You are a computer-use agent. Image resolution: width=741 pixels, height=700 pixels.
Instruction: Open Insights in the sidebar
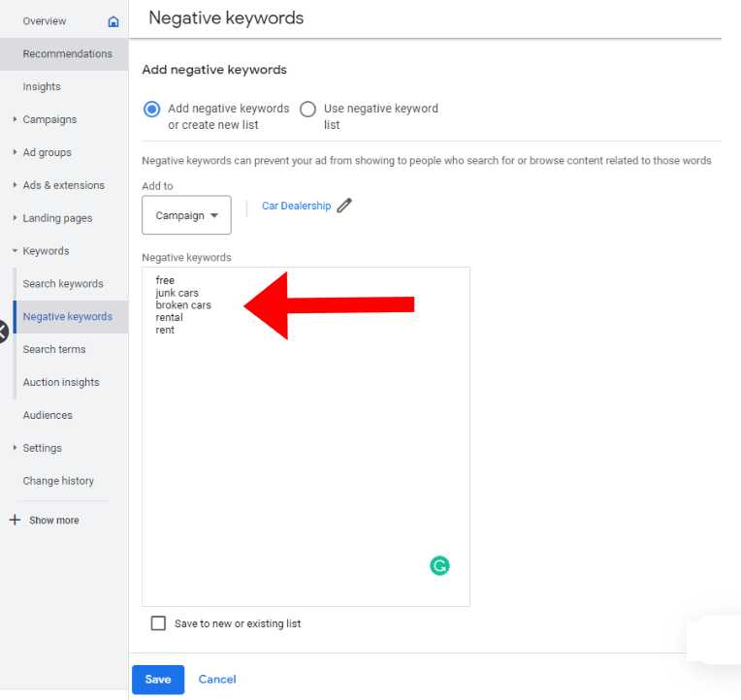point(42,87)
